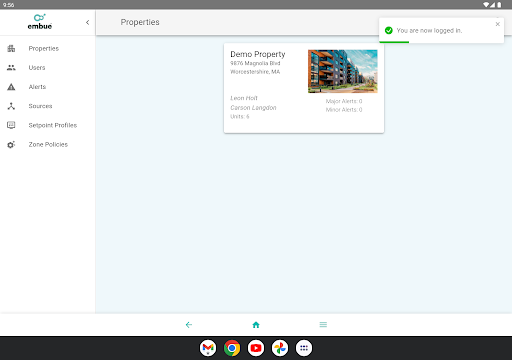512x360 pixels.
Task: Open the app drawer from taskbar
Action: tap(304, 348)
